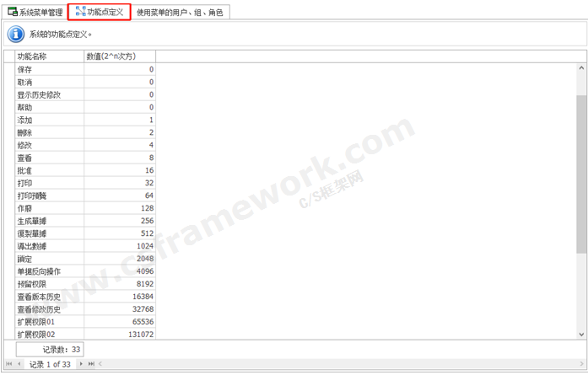Click the value cell 128
Image resolution: width=588 pixels, height=375 pixels.
tap(120, 208)
